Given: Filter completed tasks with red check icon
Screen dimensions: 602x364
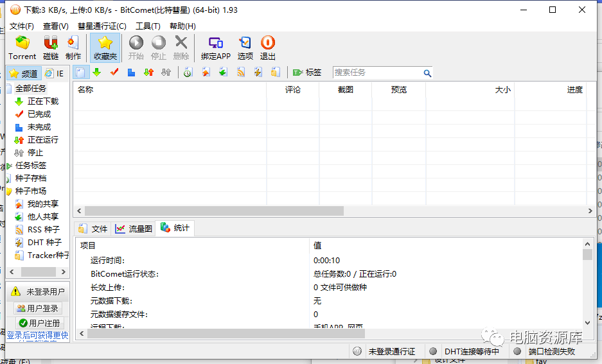Looking at the screenshot, I should tap(114, 72).
